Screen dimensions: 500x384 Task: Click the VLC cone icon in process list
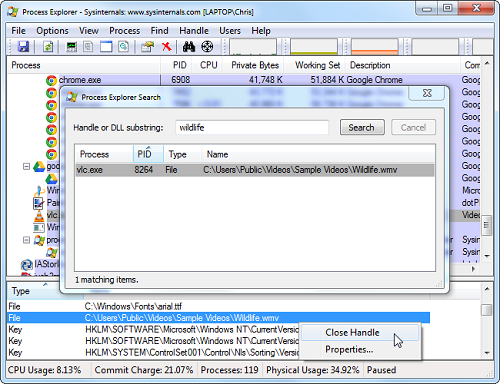coord(39,216)
